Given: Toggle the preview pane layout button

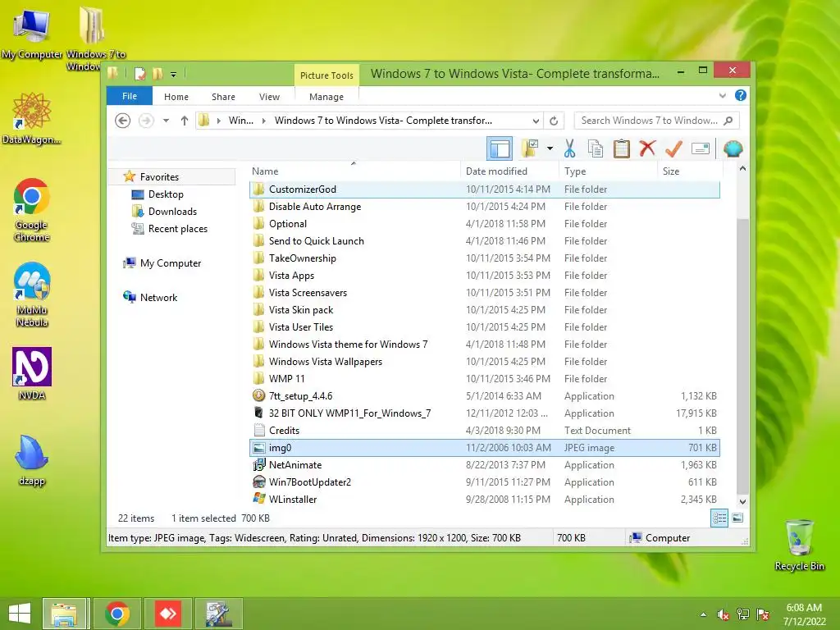Looking at the screenshot, I should pos(500,148).
